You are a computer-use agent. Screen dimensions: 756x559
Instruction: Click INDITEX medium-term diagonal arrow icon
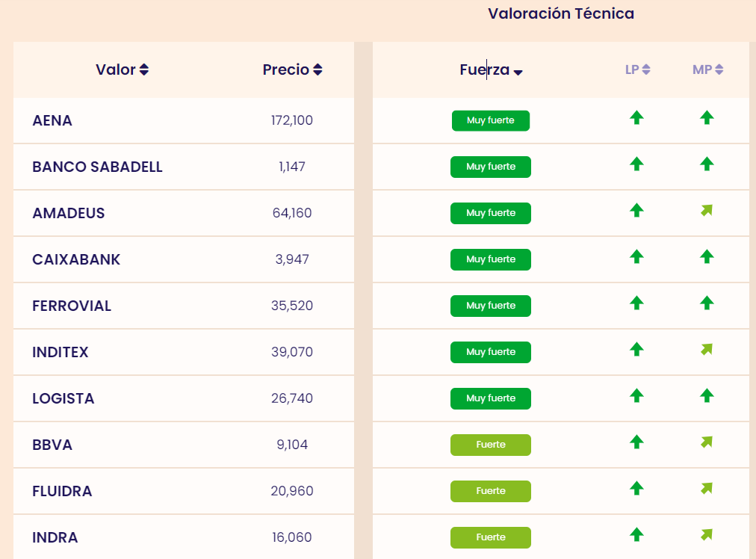(x=707, y=349)
